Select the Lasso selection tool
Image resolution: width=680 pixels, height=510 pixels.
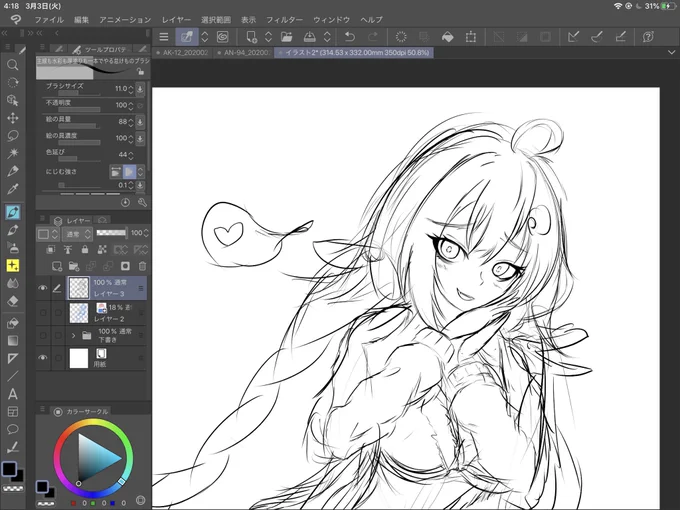[x=13, y=136]
